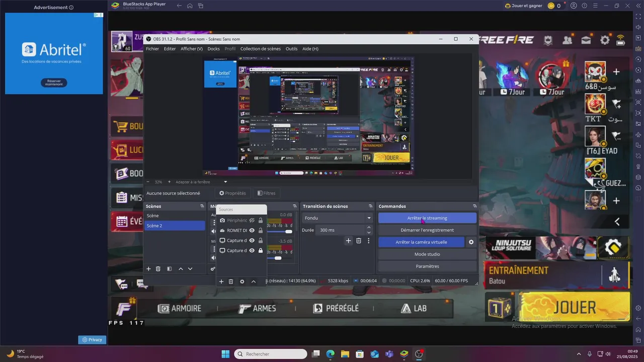Viewport: 644px width, 362px height.
Task: Zoom out preview with minus icon
Action: pos(148,182)
